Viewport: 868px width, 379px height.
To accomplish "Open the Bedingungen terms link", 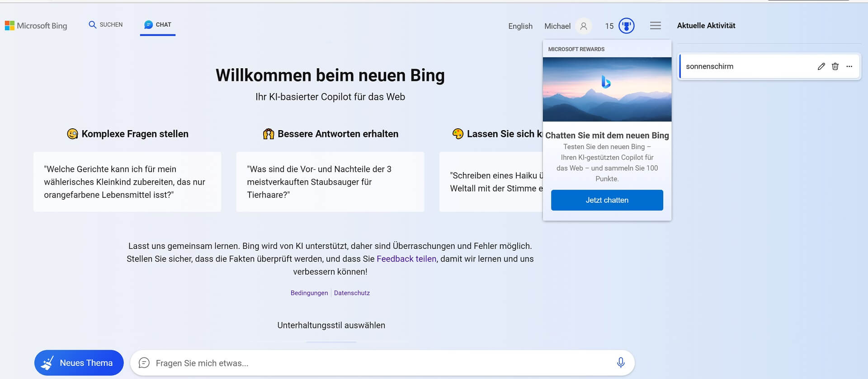I will (x=309, y=293).
